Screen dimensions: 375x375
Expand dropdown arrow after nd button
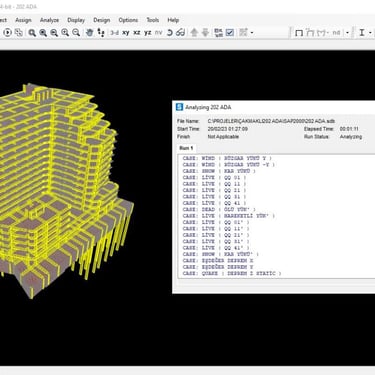coord(347,33)
